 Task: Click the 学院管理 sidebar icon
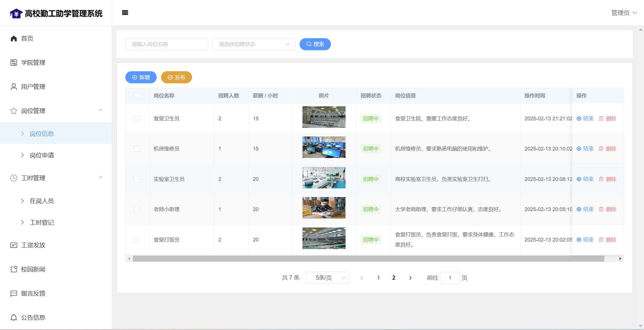coord(14,63)
